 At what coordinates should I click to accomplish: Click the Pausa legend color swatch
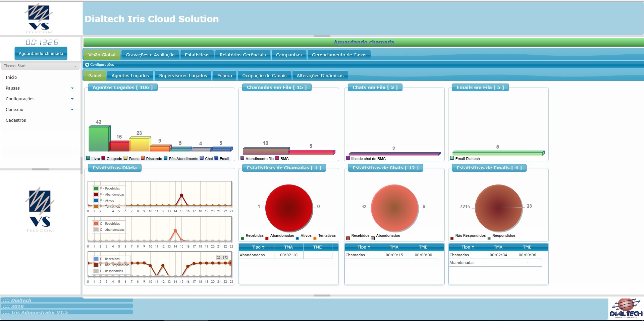(x=125, y=158)
